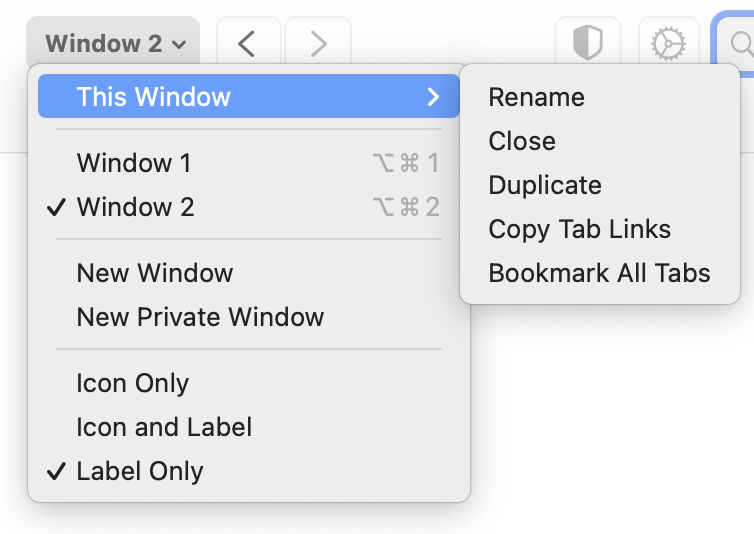
Task: Choose Rename from the submenu
Action: [536, 97]
